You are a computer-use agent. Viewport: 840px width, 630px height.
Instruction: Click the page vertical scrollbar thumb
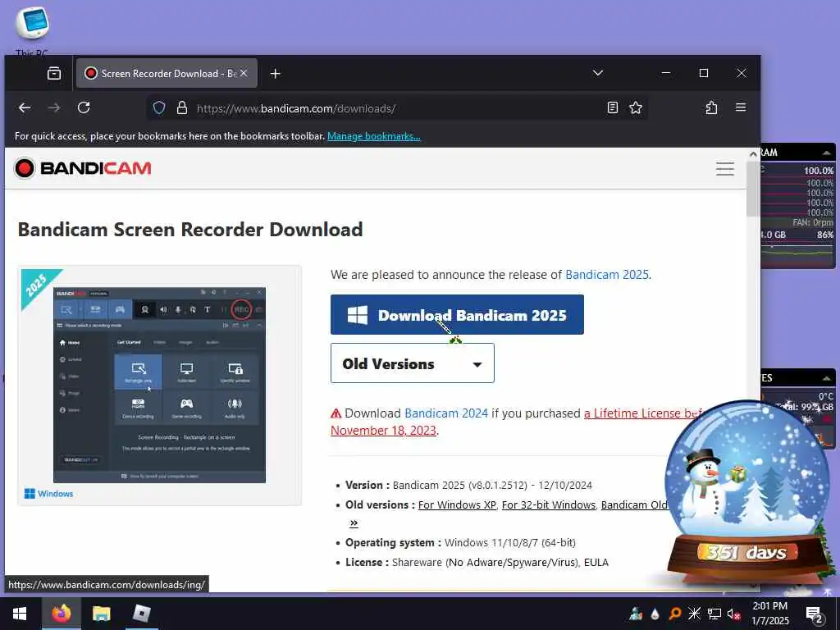point(753,188)
